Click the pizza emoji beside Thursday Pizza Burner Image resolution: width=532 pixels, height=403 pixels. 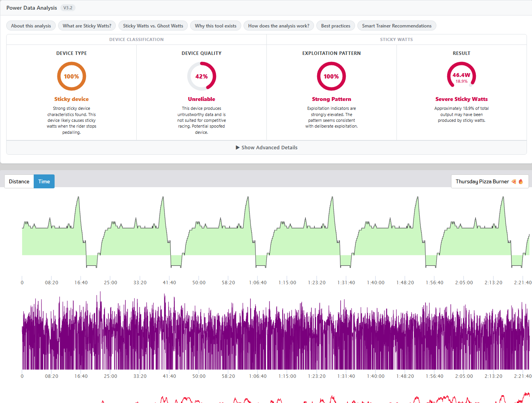tap(514, 181)
